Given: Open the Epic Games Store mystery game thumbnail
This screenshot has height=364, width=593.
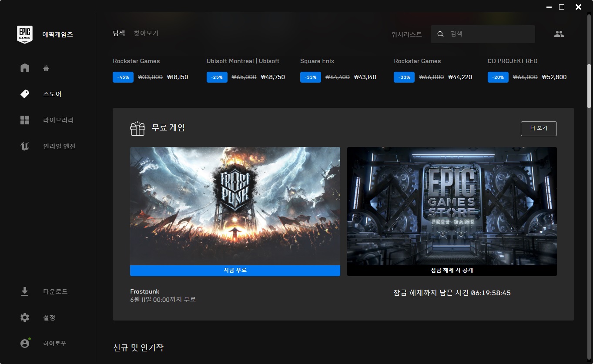Looking at the screenshot, I should pyautogui.click(x=452, y=206).
